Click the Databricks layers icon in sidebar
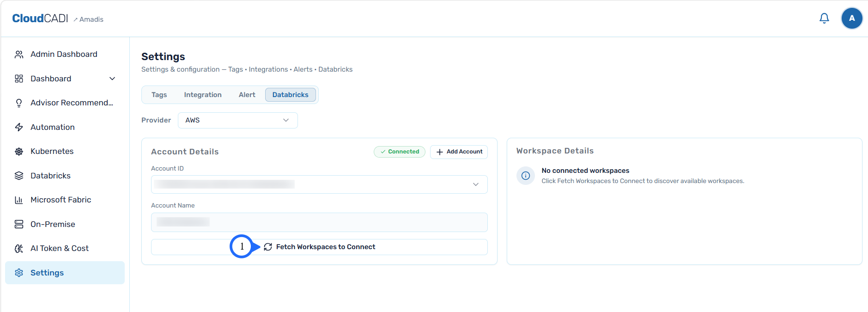This screenshot has height=312, width=868. [19, 176]
